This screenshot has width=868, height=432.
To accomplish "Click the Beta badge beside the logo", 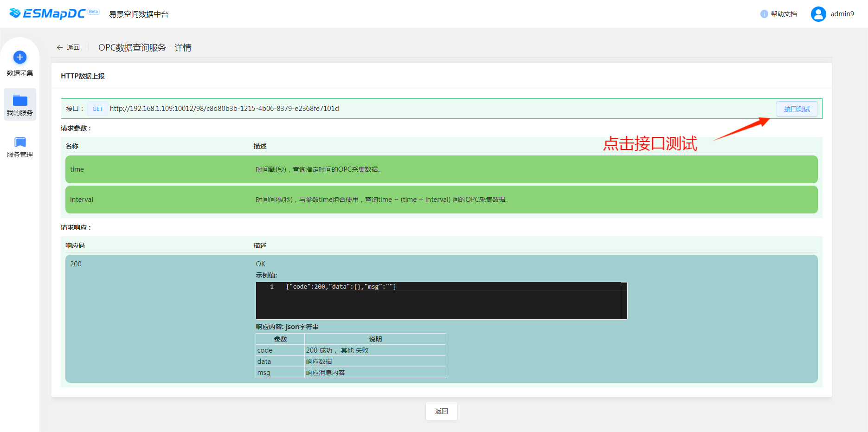I will coord(94,12).
